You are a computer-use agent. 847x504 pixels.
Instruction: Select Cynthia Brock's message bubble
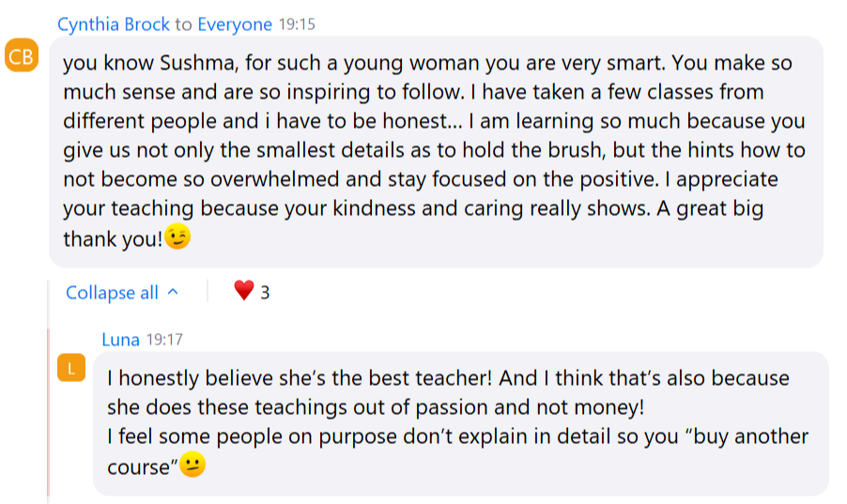436,152
